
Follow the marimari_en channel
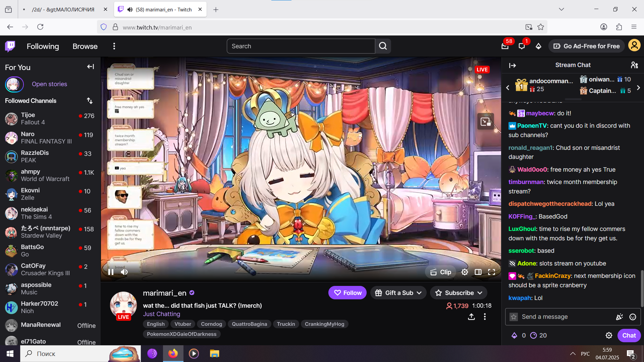tap(347, 293)
